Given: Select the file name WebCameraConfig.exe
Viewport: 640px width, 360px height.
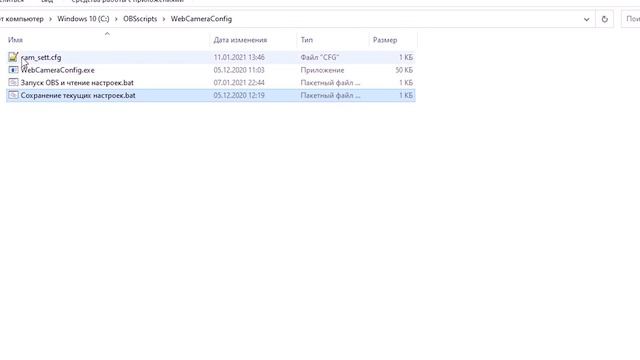Looking at the screenshot, I should [58, 70].
